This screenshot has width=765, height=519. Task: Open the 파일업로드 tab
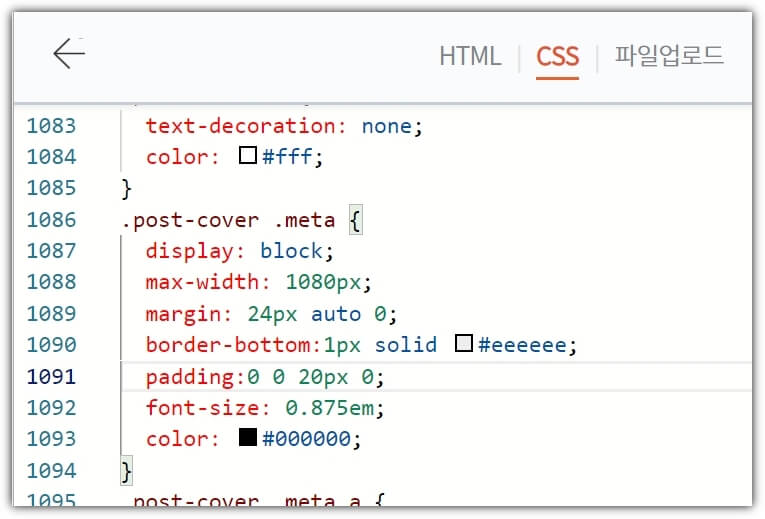[x=669, y=55]
